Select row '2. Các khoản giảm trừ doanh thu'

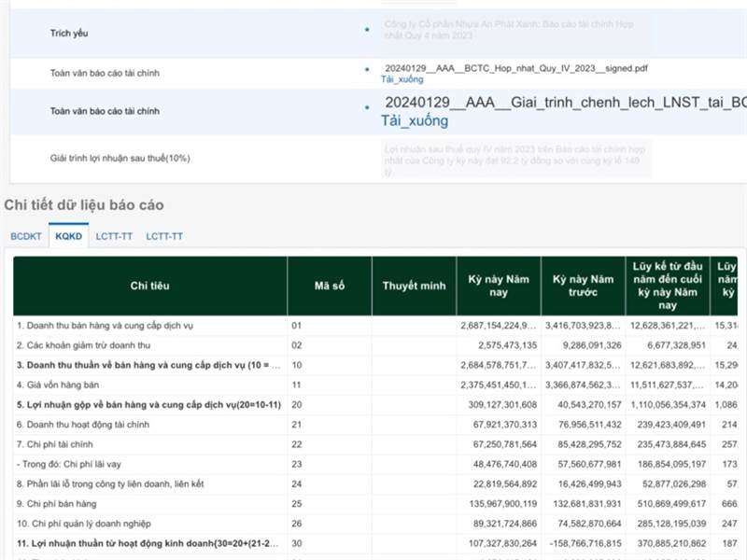(x=375, y=345)
